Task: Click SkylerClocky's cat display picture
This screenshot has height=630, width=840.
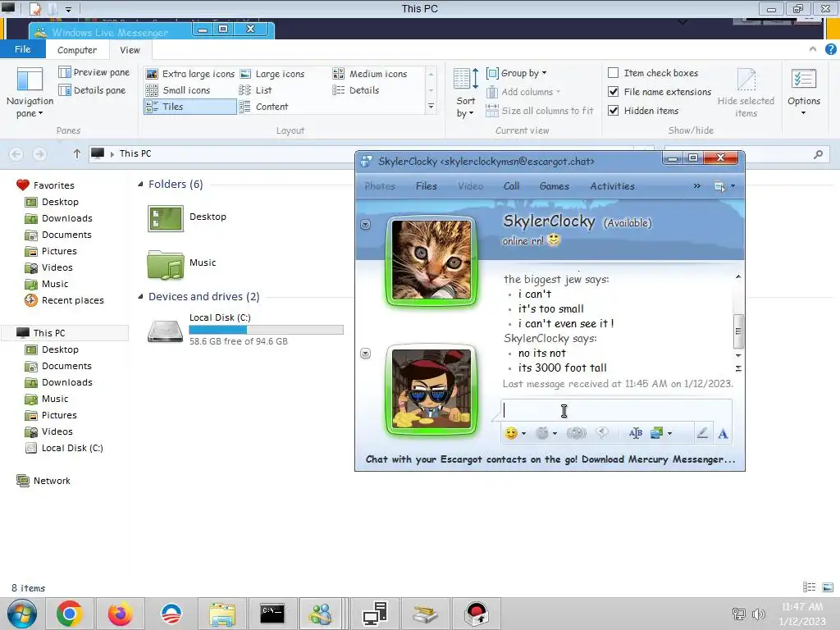Action: [x=431, y=260]
